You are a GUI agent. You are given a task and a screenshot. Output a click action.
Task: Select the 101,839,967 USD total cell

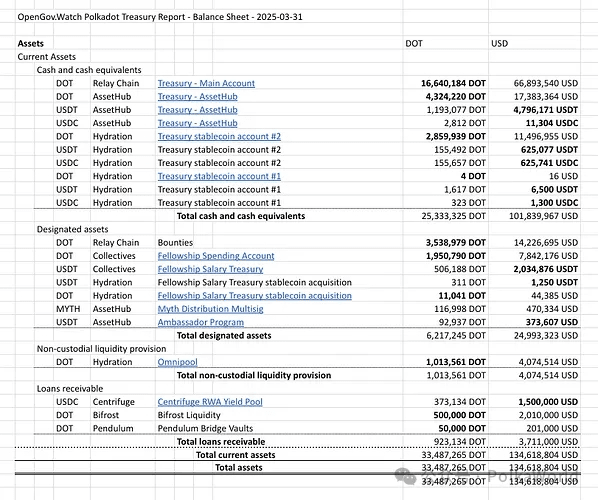pos(543,216)
